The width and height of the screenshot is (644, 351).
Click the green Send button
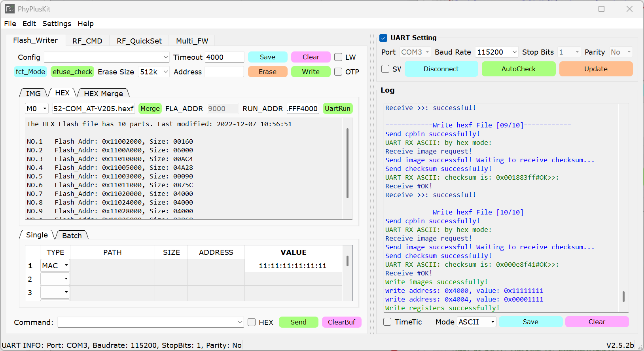coord(299,322)
